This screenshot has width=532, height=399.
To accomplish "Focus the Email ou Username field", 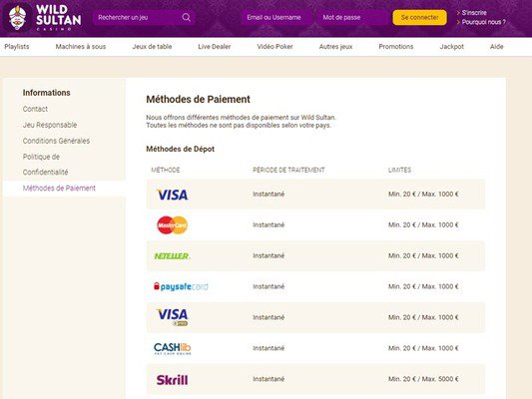I will tap(276, 17).
